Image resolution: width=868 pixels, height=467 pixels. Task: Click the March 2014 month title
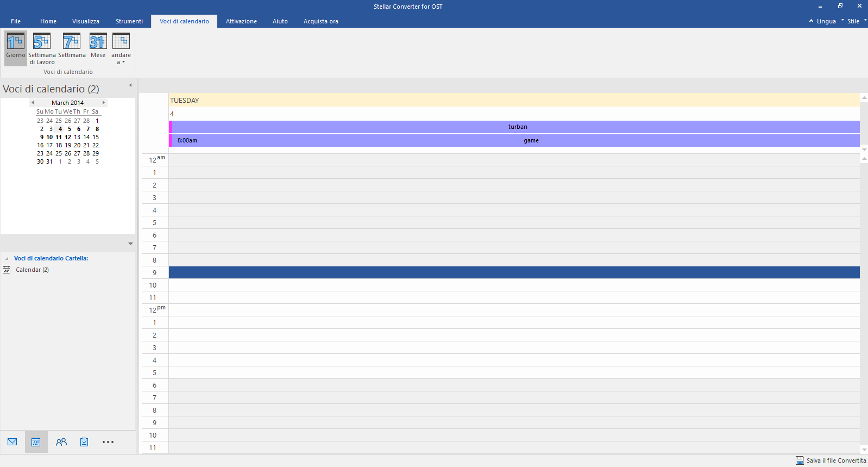click(68, 103)
